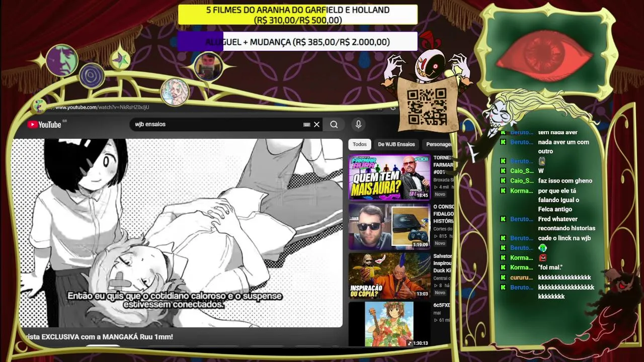The height and width of the screenshot is (362, 644).
Task: Click the sunglasses man avatar bubble
Action: click(208, 66)
